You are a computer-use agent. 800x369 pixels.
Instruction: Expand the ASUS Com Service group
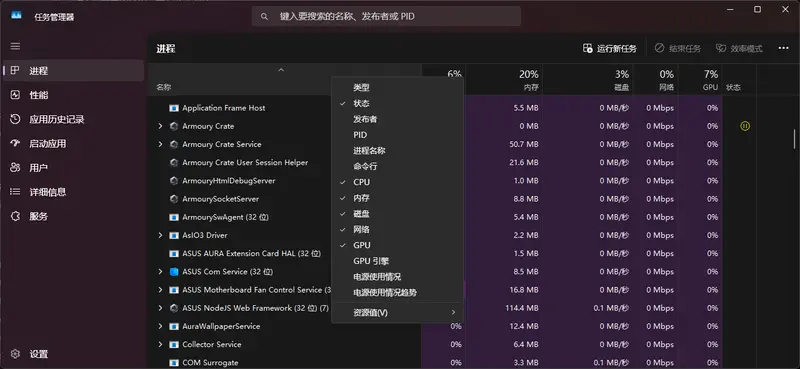point(160,272)
